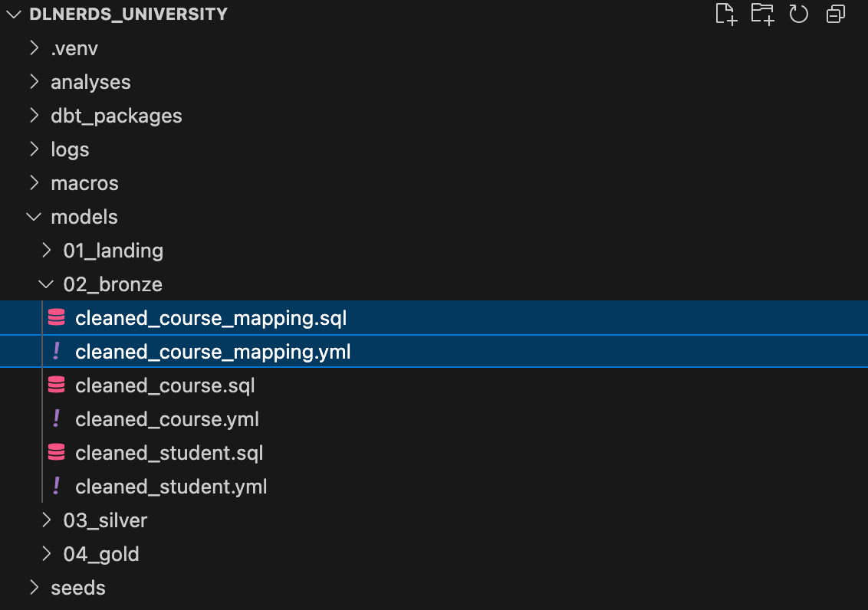Collapse the 02_bronze folder

pos(47,284)
